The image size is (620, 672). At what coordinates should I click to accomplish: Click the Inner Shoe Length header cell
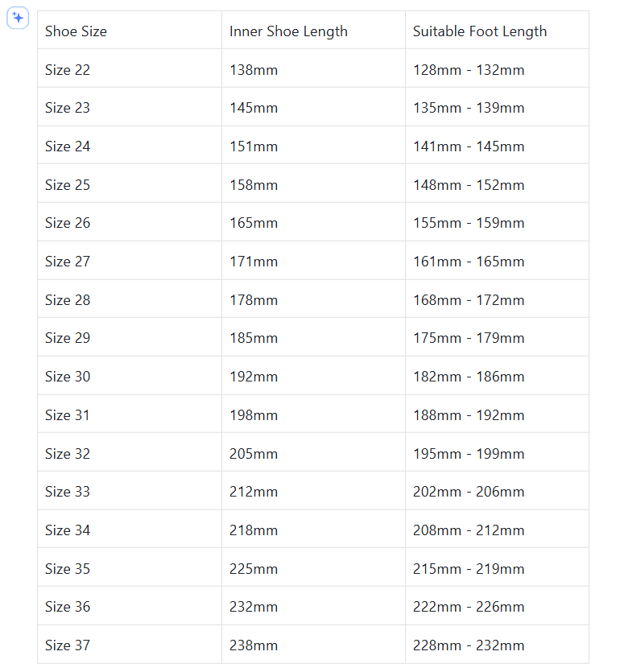point(288,31)
